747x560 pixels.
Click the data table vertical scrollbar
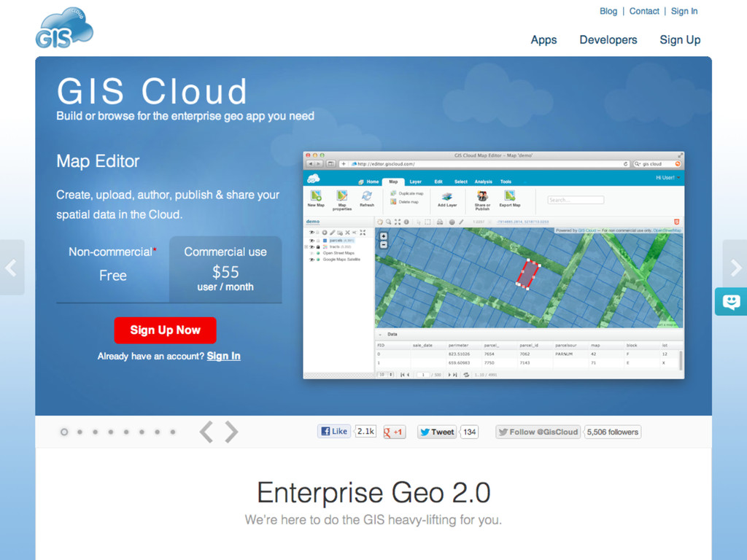[x=681, y=360]
